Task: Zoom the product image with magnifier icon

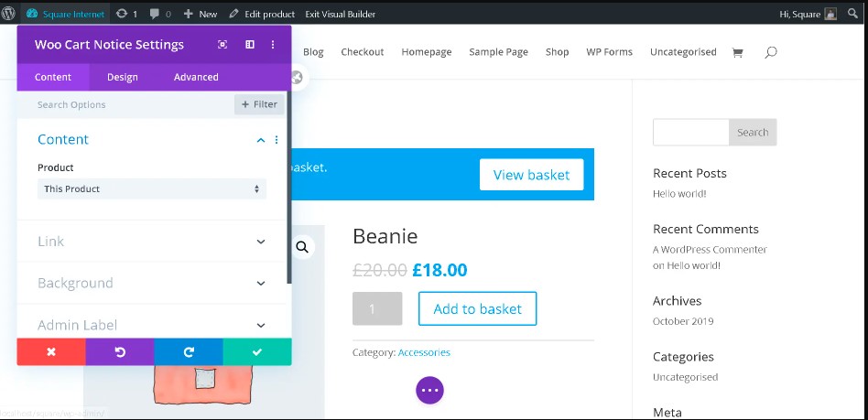Action: click(x=302, y=247)
